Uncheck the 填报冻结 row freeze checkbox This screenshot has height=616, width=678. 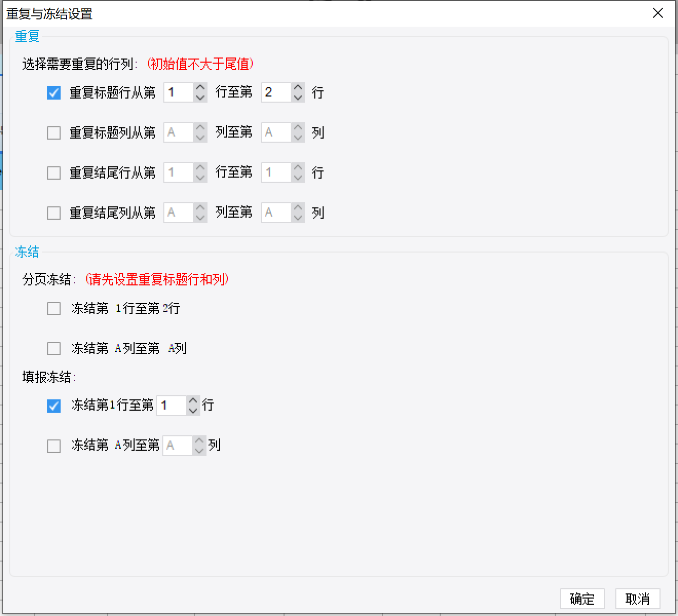point(53,406)
